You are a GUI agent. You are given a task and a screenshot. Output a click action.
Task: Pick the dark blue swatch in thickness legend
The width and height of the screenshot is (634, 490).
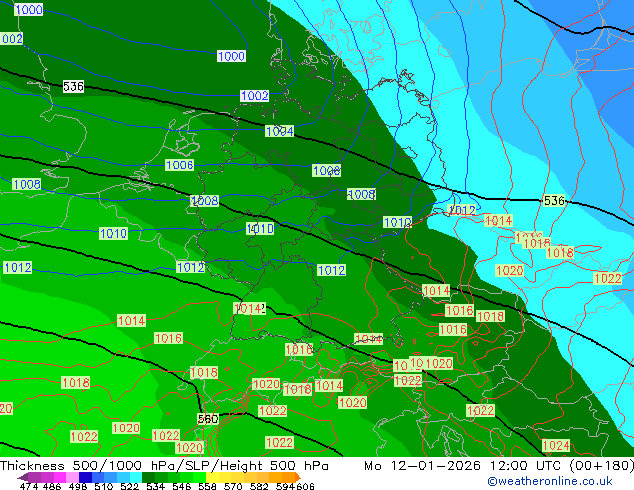[x=85, y=477]
